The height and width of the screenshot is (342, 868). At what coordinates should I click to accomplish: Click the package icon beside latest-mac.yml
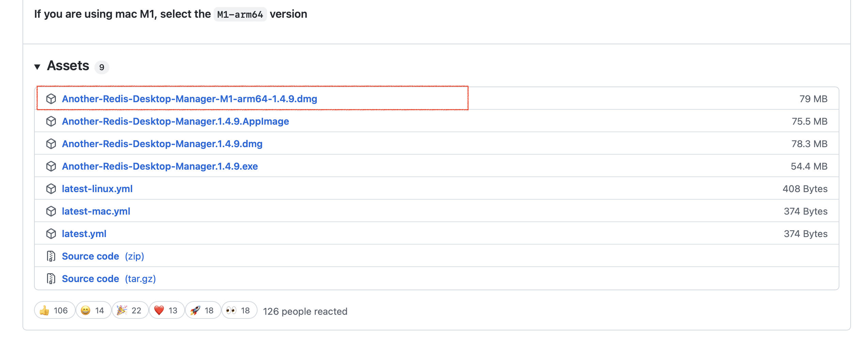click(51, 211)
